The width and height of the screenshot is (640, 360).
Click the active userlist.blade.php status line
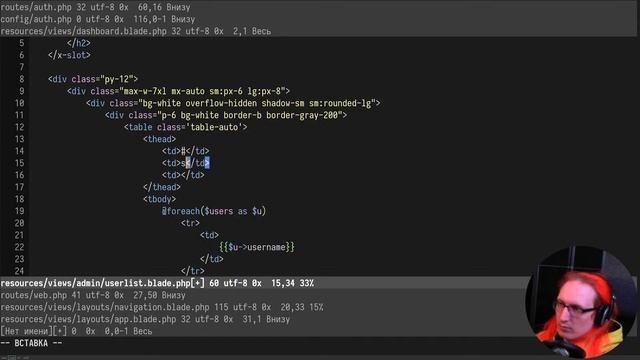[318, 283]
